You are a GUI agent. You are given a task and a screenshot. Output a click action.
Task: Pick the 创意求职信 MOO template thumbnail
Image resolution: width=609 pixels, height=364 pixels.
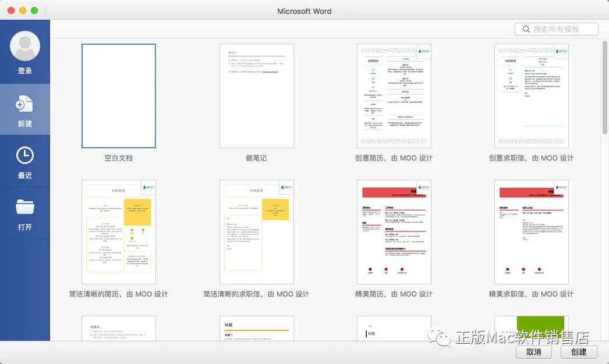(532, 96)
